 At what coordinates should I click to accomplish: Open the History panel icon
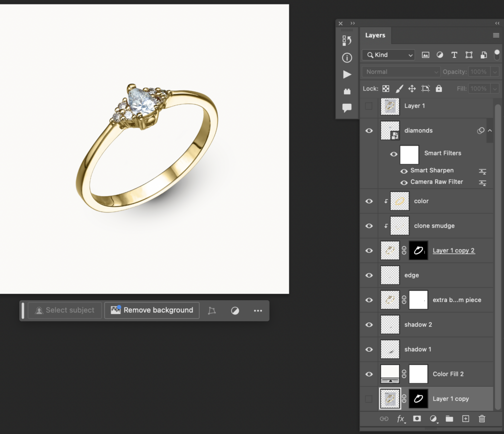347,41
